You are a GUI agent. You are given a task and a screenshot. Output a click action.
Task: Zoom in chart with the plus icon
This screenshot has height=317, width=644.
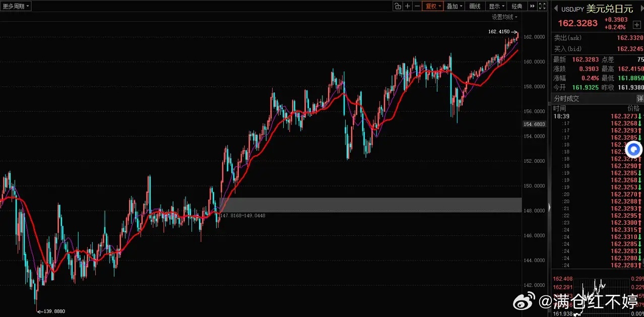pos(407,6)
